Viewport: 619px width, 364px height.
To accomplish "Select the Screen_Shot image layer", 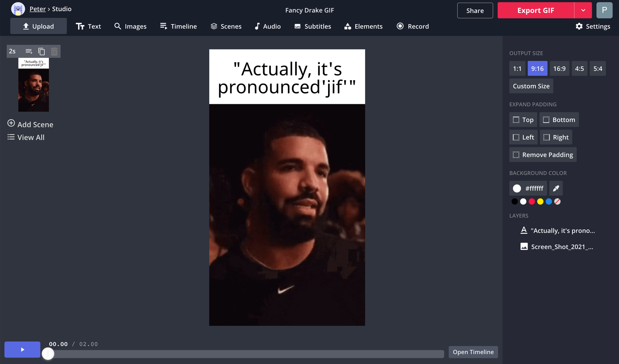I will 557,247.
